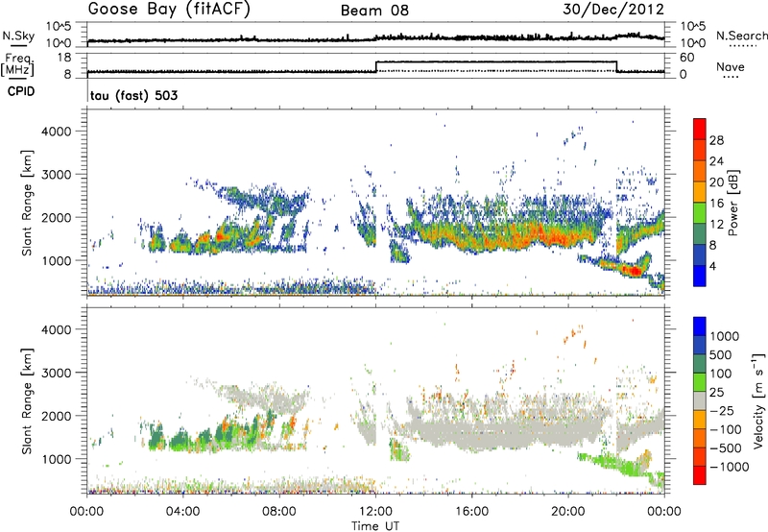Click the 'Velocity [m s-1]' colorbar label
768x532 pixels.
[x=759, y=400]
